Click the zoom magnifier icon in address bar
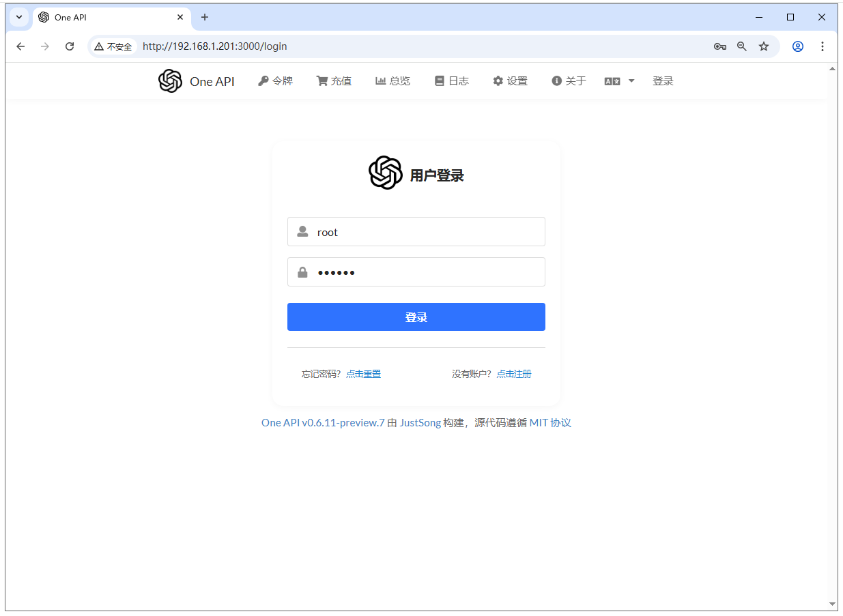843x616 pixels. pos(742,46)
